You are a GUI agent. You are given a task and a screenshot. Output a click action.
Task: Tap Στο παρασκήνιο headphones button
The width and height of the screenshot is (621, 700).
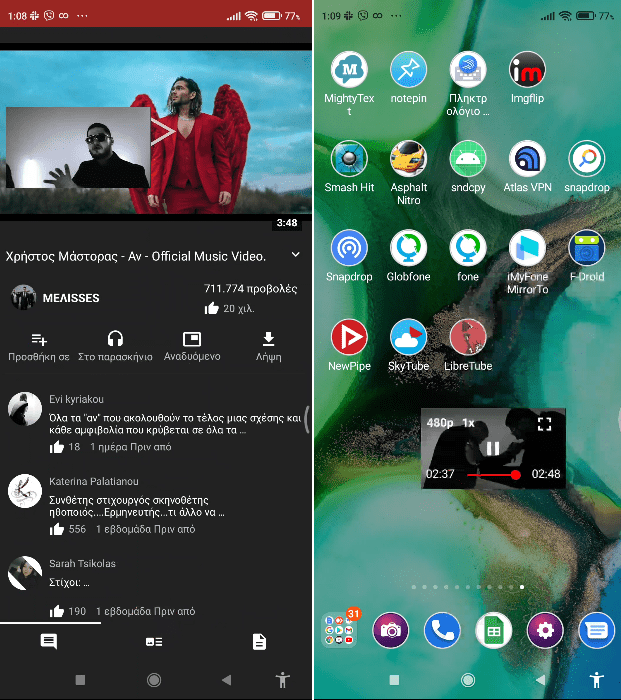[x=115, y=346]
